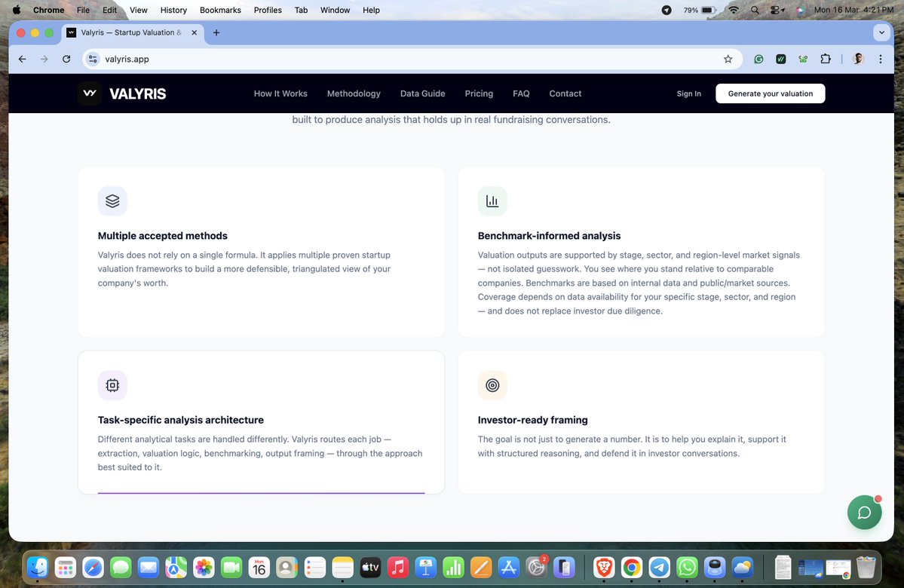The height and width of the screenshot is (588, 904).
Task: Open the Data Guide nav link
Action: (423, 93)
